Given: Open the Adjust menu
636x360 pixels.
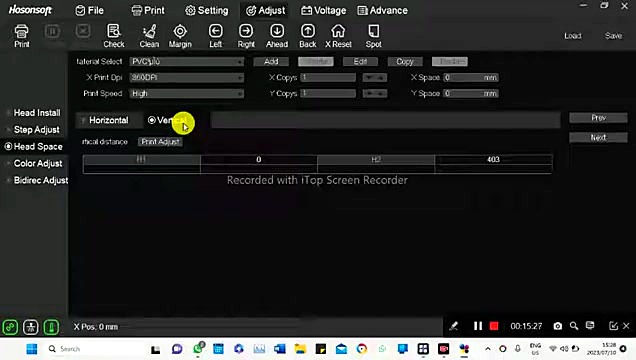Looking at the screenshot, I should click(266, 11).
